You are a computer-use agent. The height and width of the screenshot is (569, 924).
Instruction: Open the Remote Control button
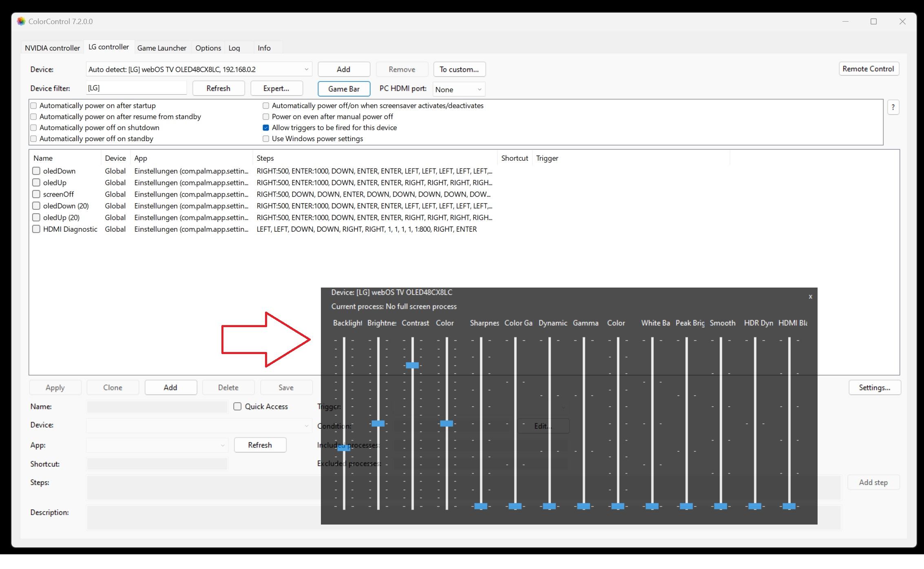tap(869, 69)
